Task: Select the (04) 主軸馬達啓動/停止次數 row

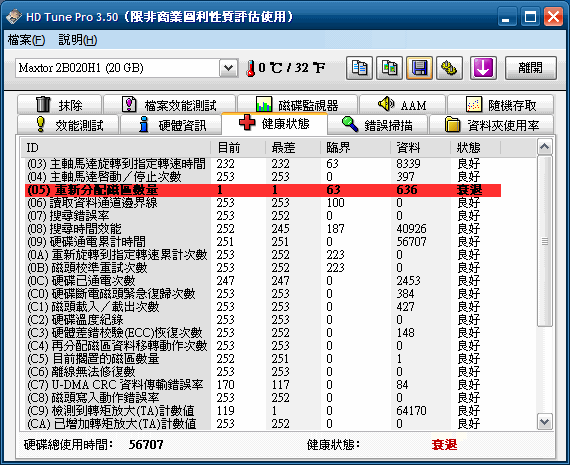Action: (x=263, y=177)
